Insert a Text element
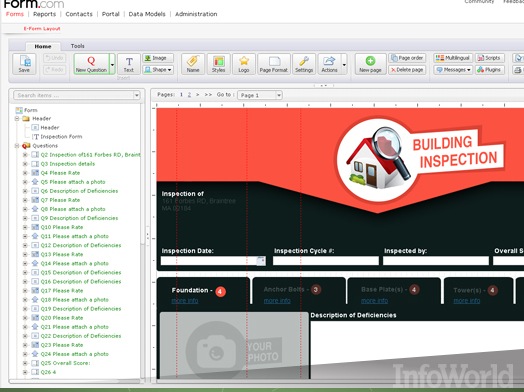The height and width of the screenshot is (392, 524). (129, 63)
